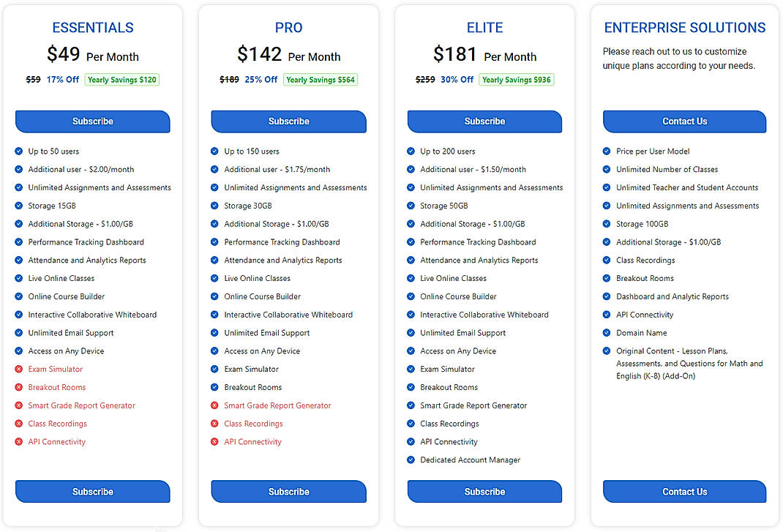The image size is (783, 532).
Task: Click the bottom Subscribe button in Elite
Action: tap(484, 491)
